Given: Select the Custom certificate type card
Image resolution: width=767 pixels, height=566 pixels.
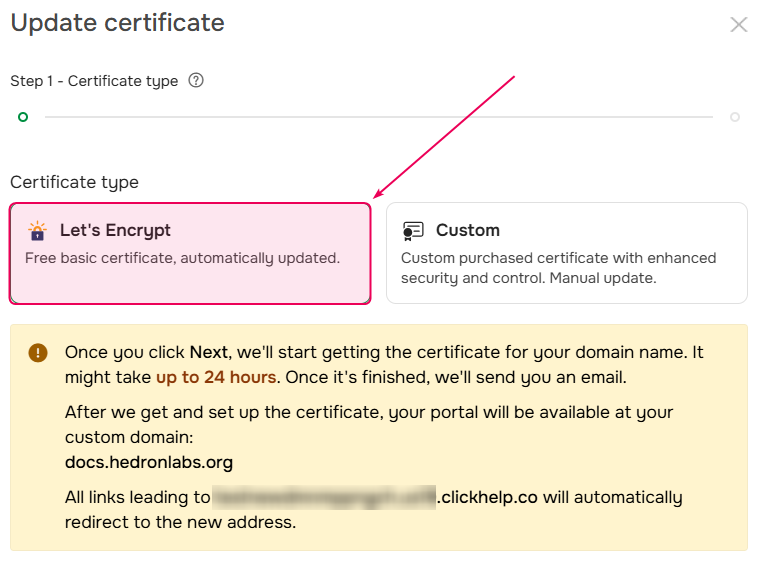Looking at the screenshot, I should tap(566, 253).
